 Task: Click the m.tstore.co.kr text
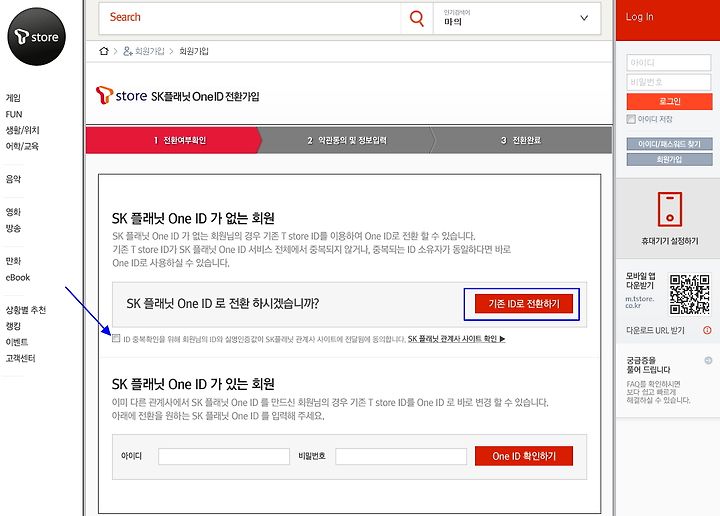point(640,302)
